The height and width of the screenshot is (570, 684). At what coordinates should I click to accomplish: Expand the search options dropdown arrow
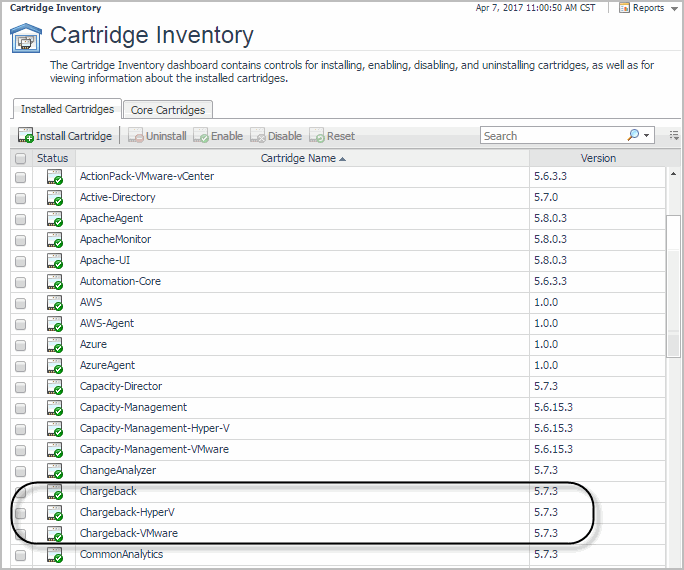point(646,136)
